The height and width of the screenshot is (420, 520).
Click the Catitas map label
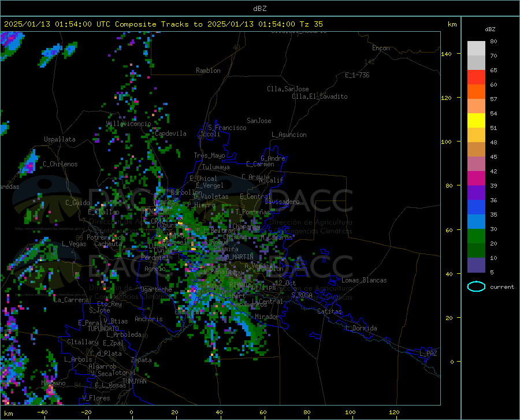329,311
